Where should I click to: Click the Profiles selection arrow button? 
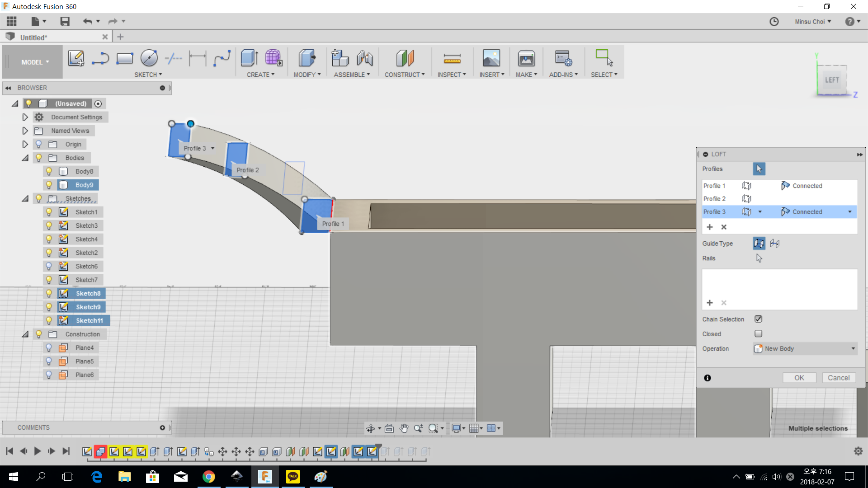coord(759,169)
